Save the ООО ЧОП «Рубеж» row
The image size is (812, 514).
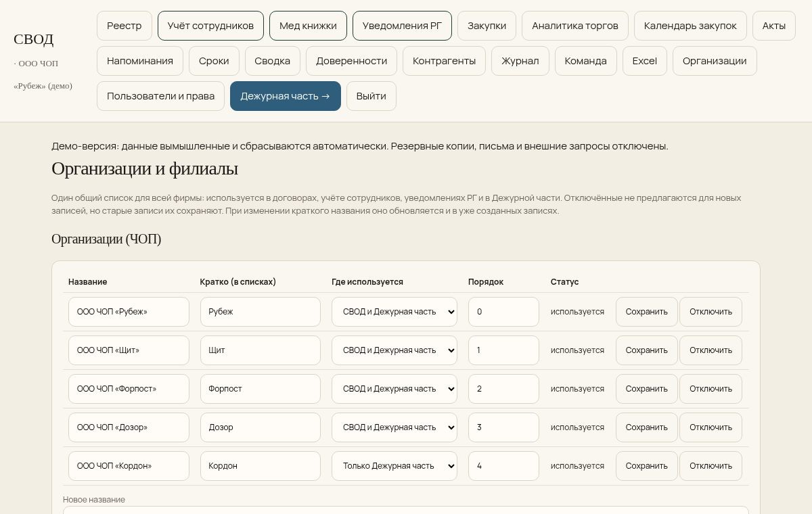(x=647, y=312)
